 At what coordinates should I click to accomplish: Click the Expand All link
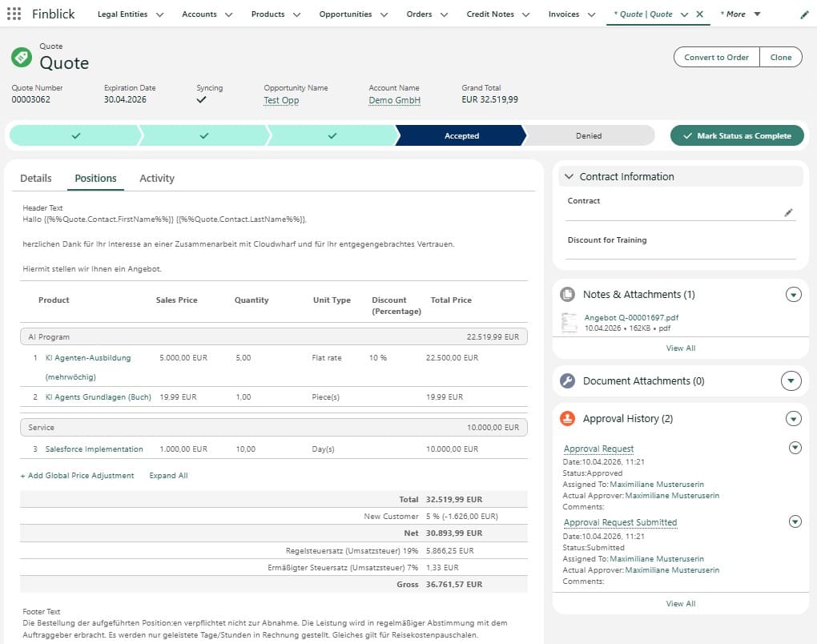[168, 475]
